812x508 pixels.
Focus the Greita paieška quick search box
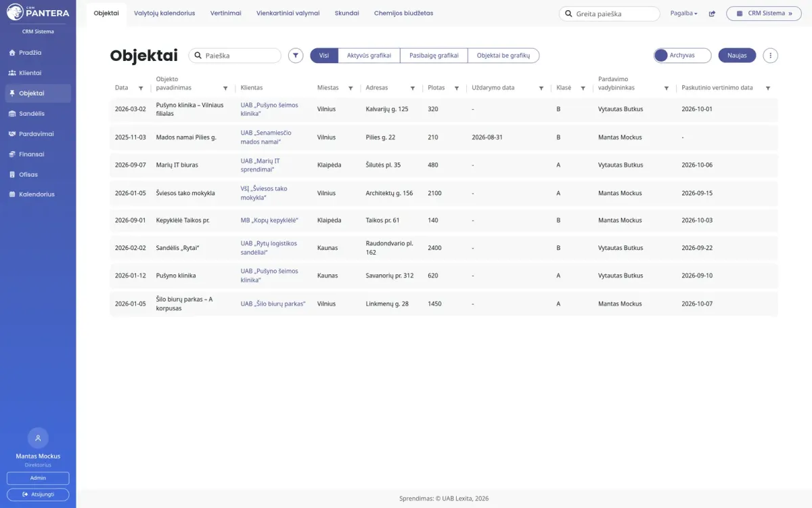(609, 14)
